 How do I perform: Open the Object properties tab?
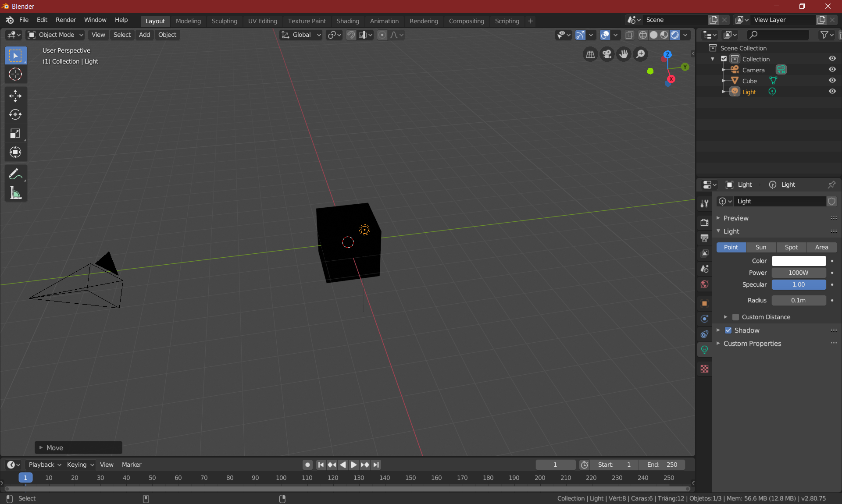(704, 303)
